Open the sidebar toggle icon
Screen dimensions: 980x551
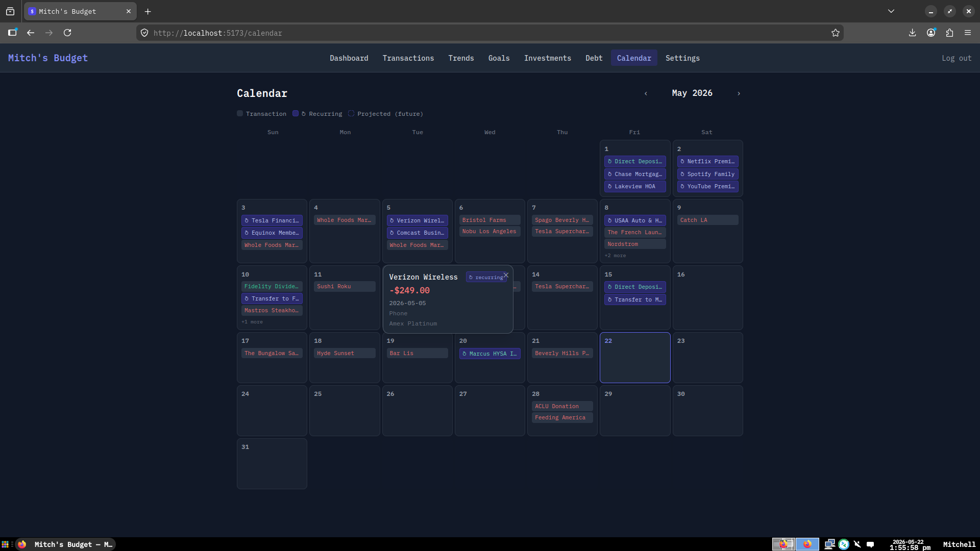tap(12, 33)
